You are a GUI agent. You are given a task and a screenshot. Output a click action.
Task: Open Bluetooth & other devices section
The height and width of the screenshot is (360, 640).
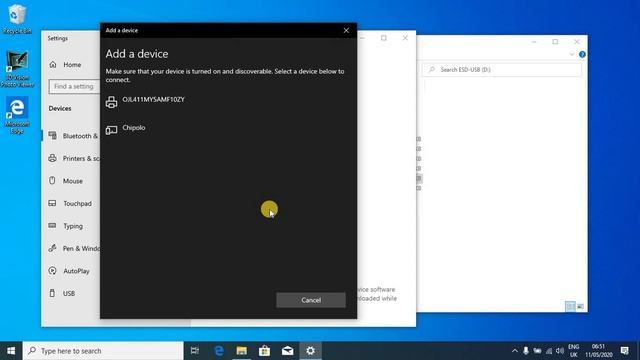pos(72,136)
